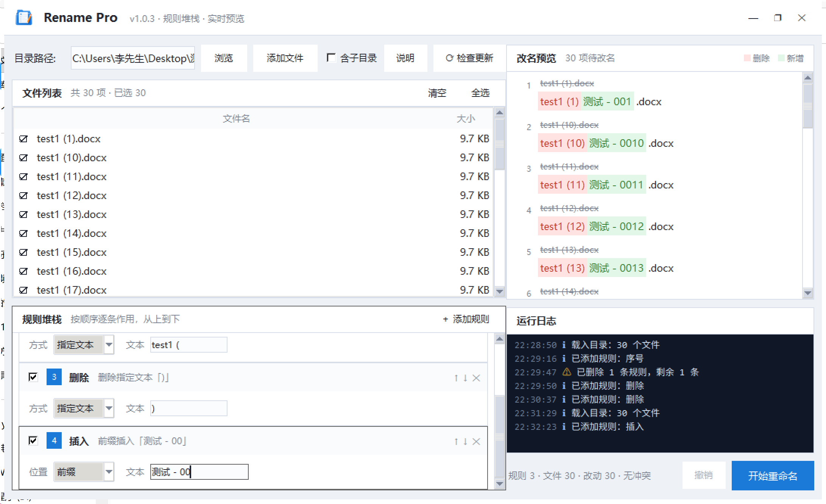This screenshot has height=504, width=826.
Task: Disable rule 4 插入 checkbox
Action: [x=33, y=440]
